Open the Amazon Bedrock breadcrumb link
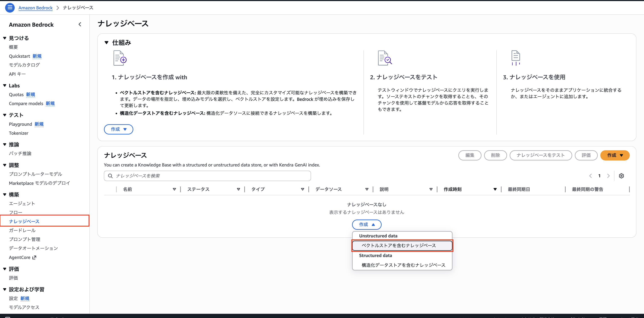The height and width of the screenshot is (318, 644). coord(35,8)
